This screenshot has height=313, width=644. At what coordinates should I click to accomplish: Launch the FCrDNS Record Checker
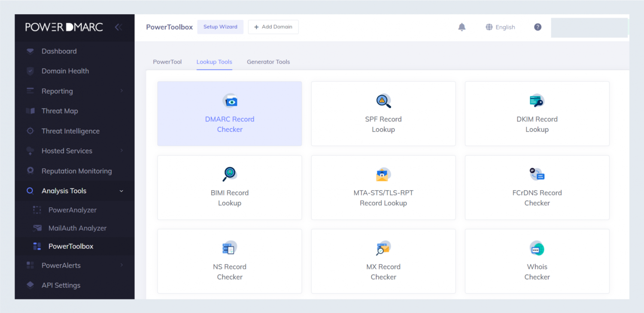tap(537, 187)
